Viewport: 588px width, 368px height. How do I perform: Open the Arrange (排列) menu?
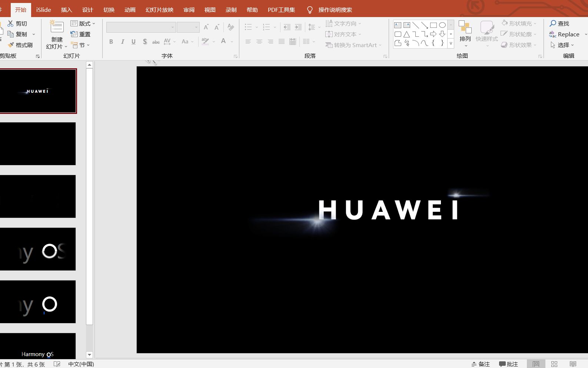click(465, 34)
